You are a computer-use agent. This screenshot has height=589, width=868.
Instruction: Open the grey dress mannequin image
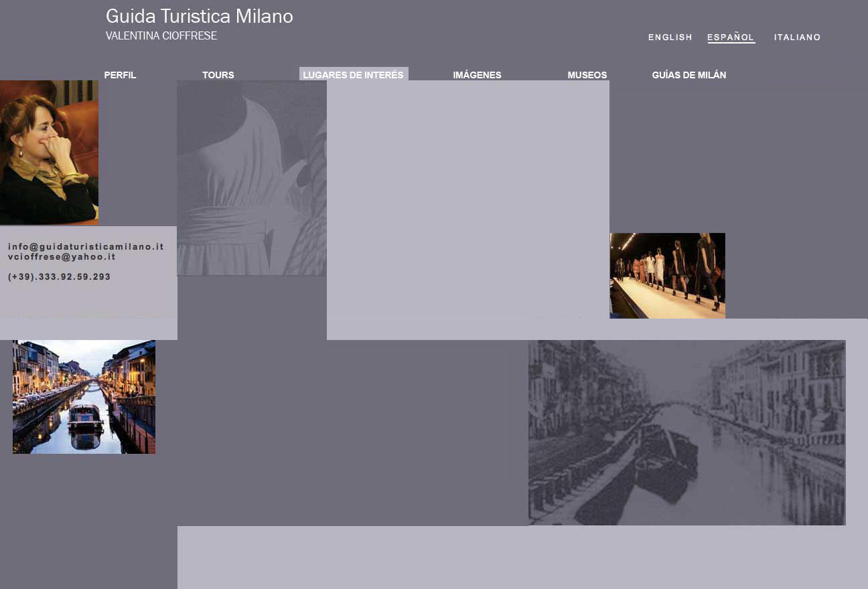pos(252,178)
